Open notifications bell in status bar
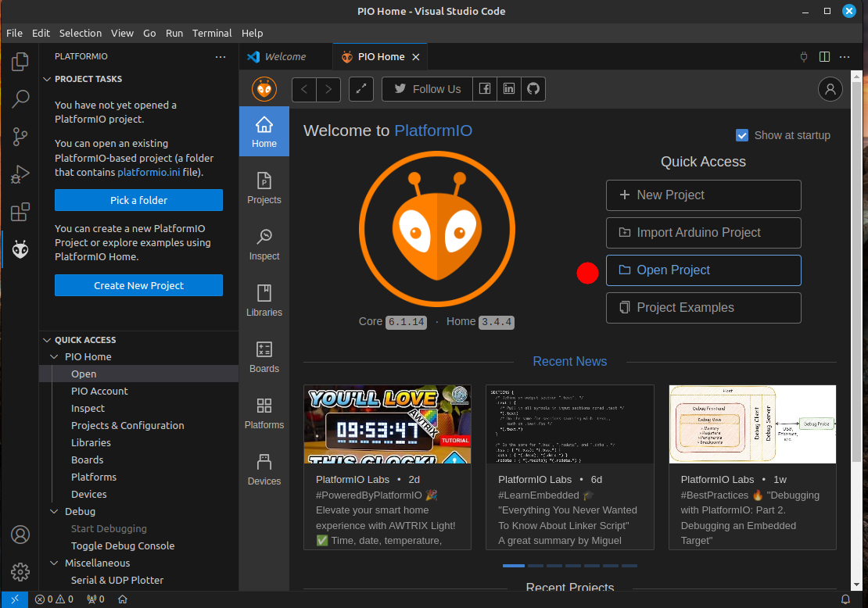This screenshot has width=868, height=608. coord(845,599)
